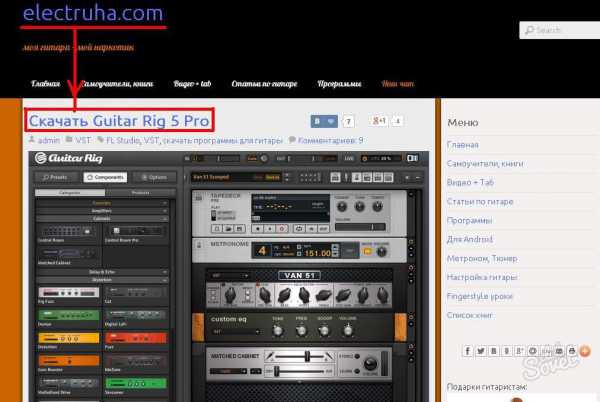Click the window view icon in Guitar Rig's top-right
Screen dimensions: 600x402
[x=412, y=158]
